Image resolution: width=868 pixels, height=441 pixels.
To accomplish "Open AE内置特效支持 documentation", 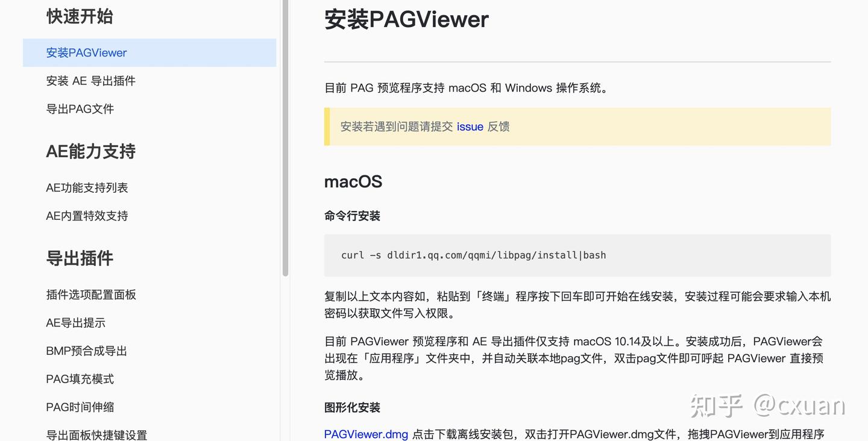I will coord(87,215).
